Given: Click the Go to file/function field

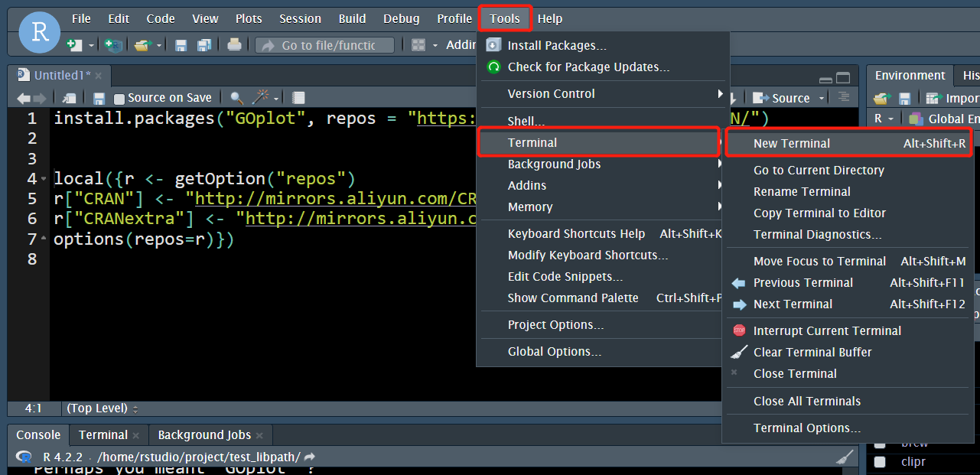Looking at the screenshot, I should pos(327,46).
